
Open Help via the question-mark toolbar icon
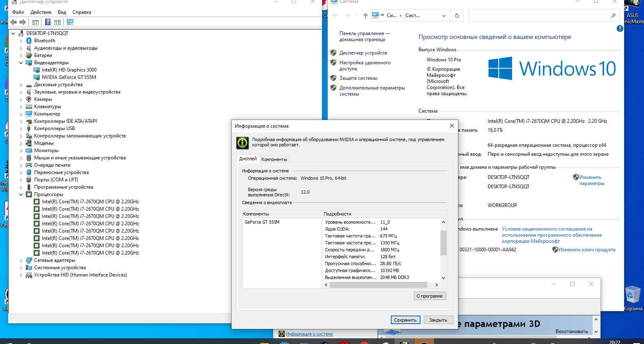[48, 22]
